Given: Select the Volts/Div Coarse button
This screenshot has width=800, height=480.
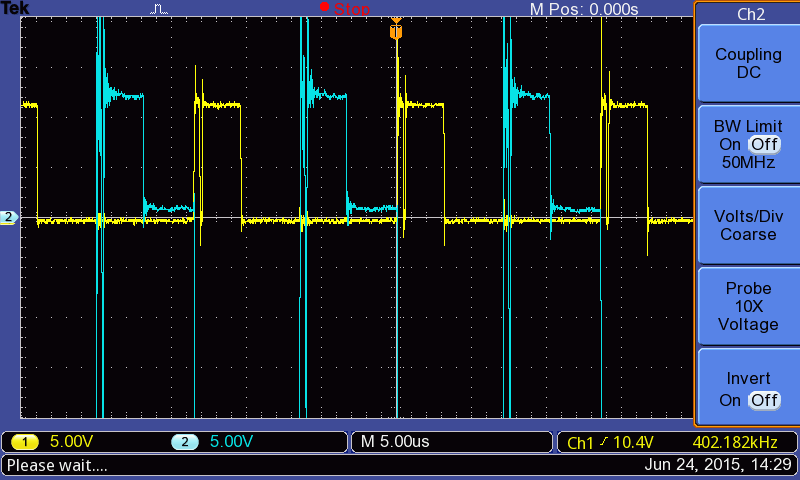Looking at the screenshot, I should tap(748, 225).
